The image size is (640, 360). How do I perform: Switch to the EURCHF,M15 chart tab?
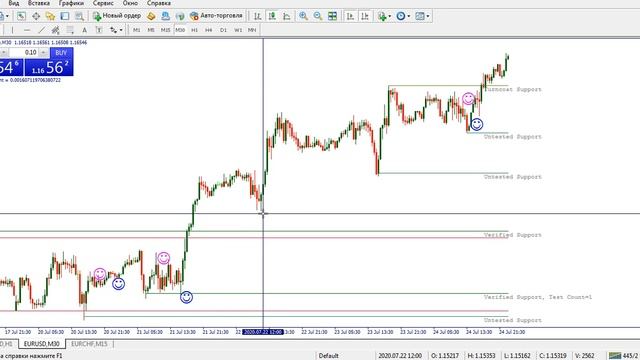click(x=89, y=344)
